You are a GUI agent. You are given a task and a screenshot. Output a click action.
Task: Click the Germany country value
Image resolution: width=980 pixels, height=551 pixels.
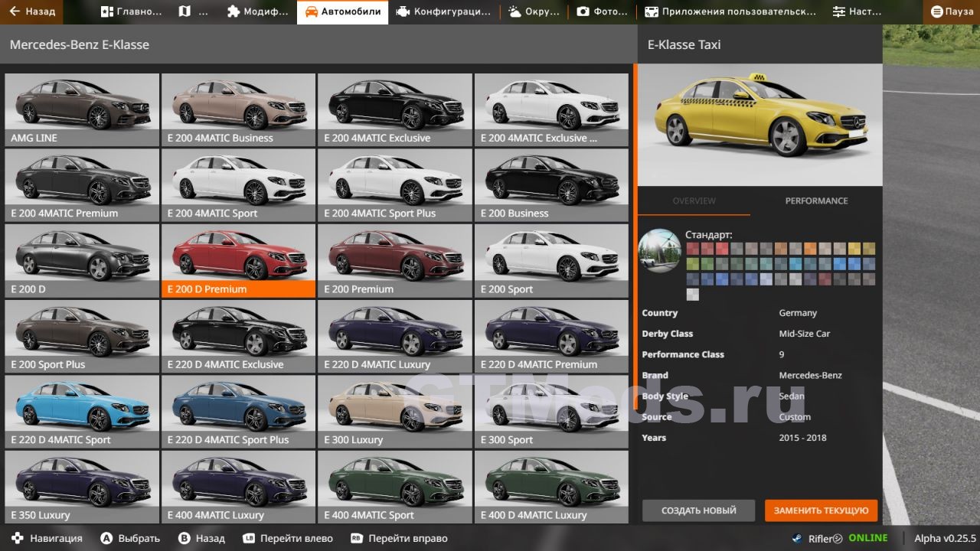[798, 313]
